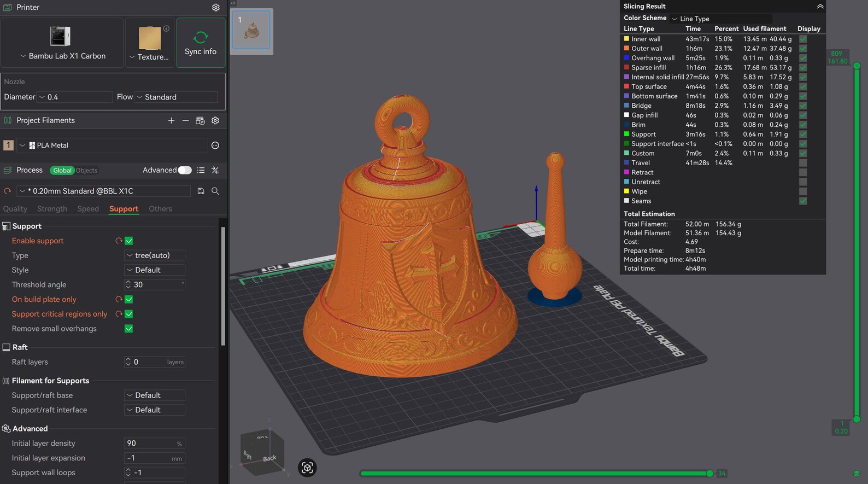Image resolution: width=868 pixels, height=484 pixels.
Task: Select plate 1 thumbnail
Action: pyautogui.click(x=251, y=31)
